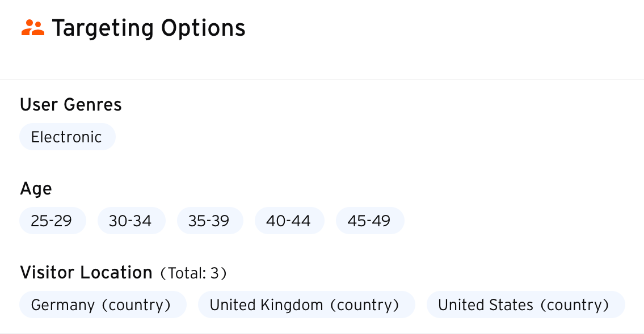Select the 25-29 age chip
The image size is (644, 334).
(x=52, y=221)
